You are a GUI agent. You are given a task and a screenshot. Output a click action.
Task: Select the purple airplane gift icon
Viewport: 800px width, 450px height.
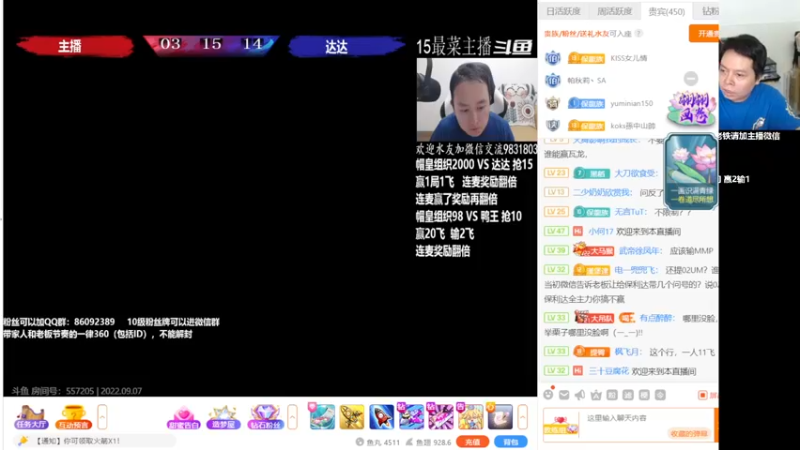point(411,416)
